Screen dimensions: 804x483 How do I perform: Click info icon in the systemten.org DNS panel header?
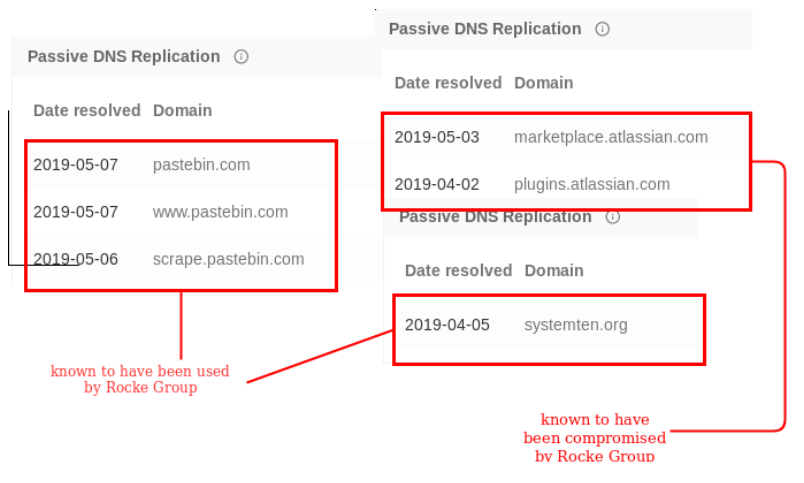613,217
